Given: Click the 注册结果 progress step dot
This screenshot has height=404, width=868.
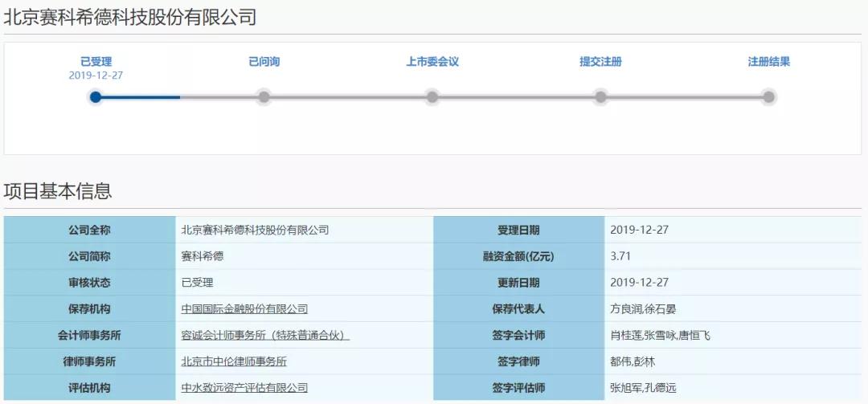Looking at the screenshot, I should (768, 97).
